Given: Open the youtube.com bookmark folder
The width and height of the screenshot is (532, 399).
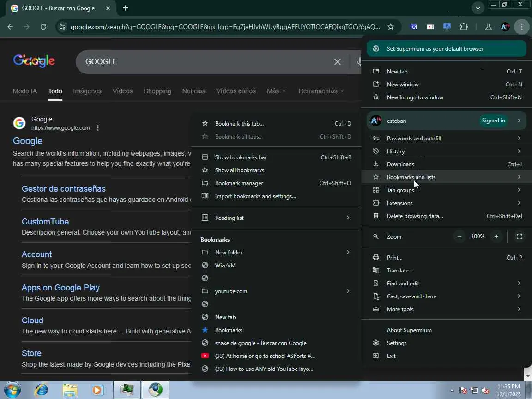Looking at the screenshot, I should 276,291.
